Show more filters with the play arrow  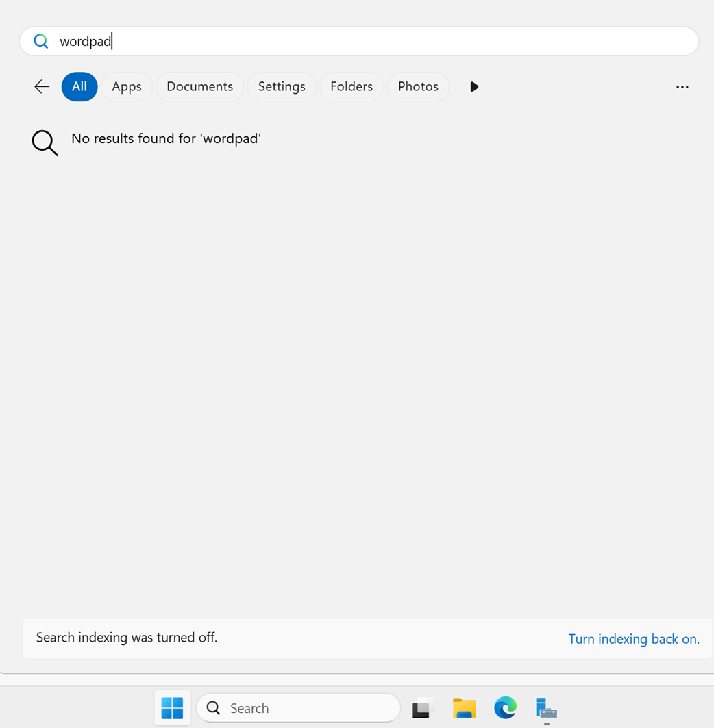point(474,87)
